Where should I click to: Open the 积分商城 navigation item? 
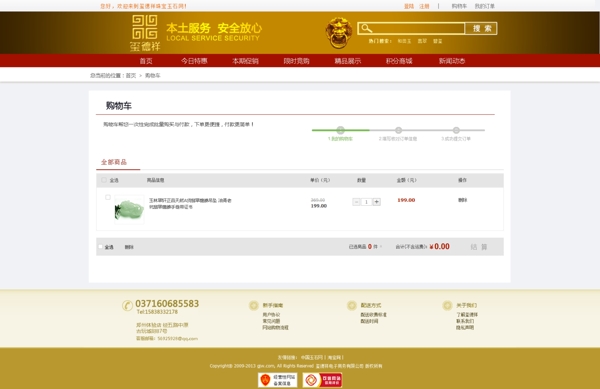tap(399, 61)
